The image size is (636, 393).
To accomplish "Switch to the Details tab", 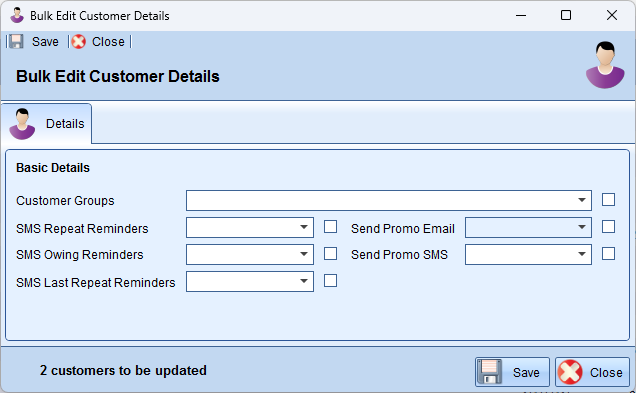I will [47, 124].
